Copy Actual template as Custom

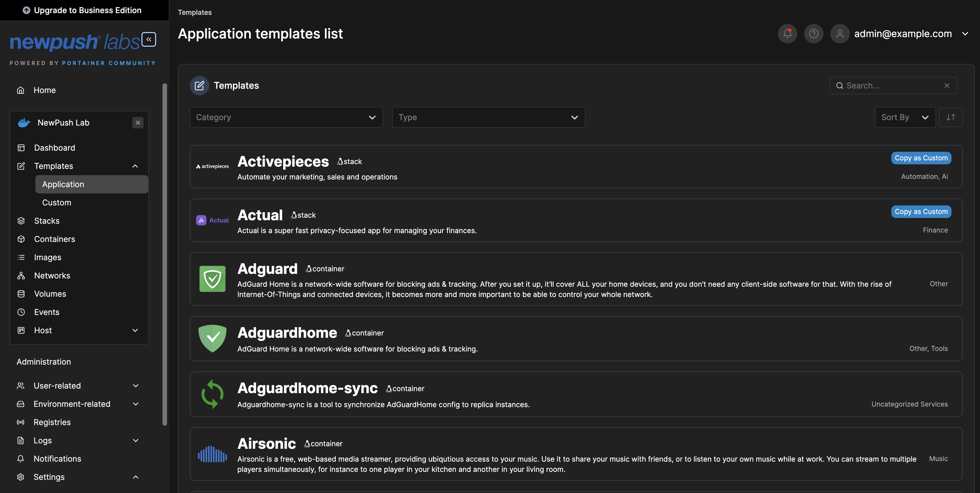(x=921, y=212)
